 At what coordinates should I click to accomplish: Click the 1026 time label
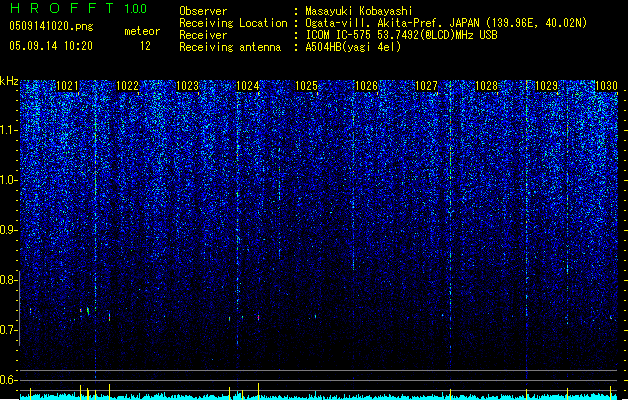[x=367, y=86]
